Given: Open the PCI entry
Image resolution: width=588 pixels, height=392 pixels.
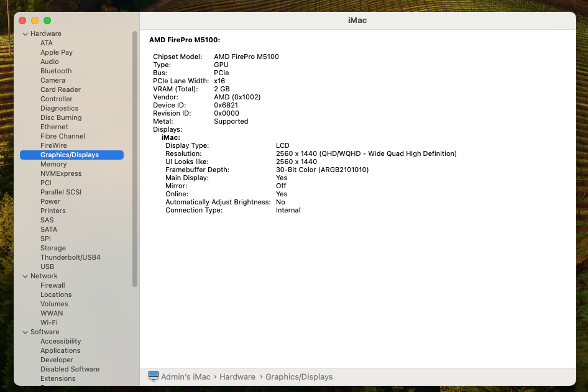Looking at the screenshot, I should (46, 183).
